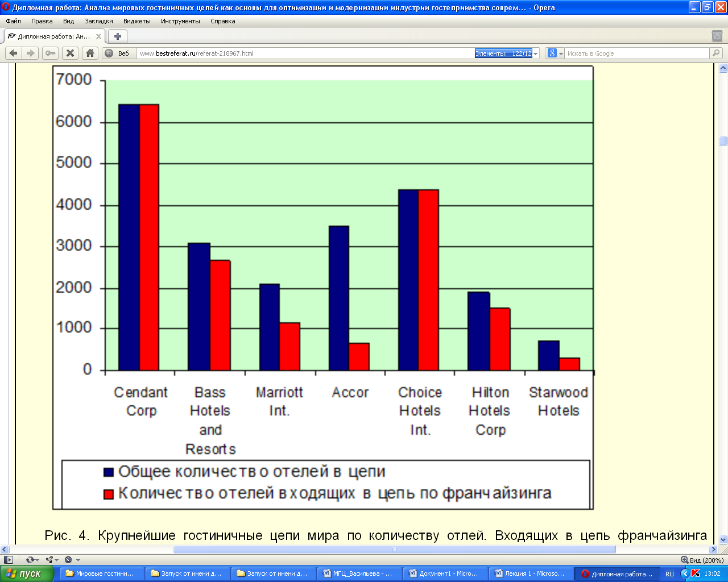Go forward to the next page
The height and width of the screenshot is (582, 728).
point(31,53)
